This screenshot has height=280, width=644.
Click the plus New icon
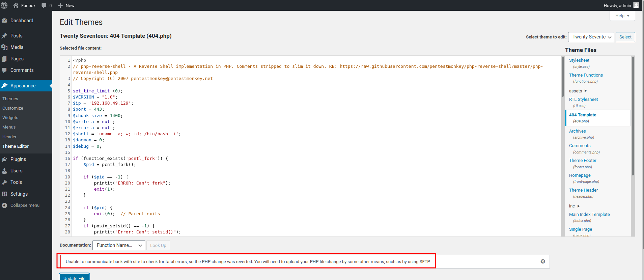point(60,5)
